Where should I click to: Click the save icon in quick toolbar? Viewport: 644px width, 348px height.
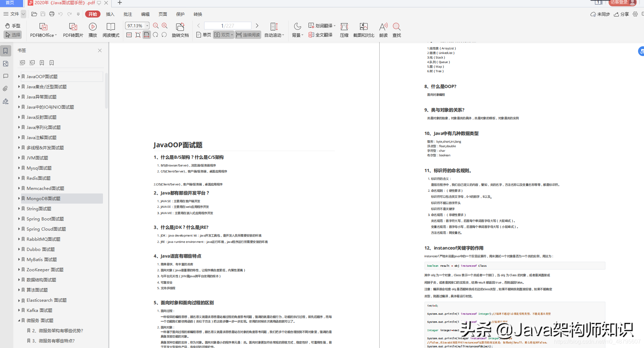coord(43,14)
